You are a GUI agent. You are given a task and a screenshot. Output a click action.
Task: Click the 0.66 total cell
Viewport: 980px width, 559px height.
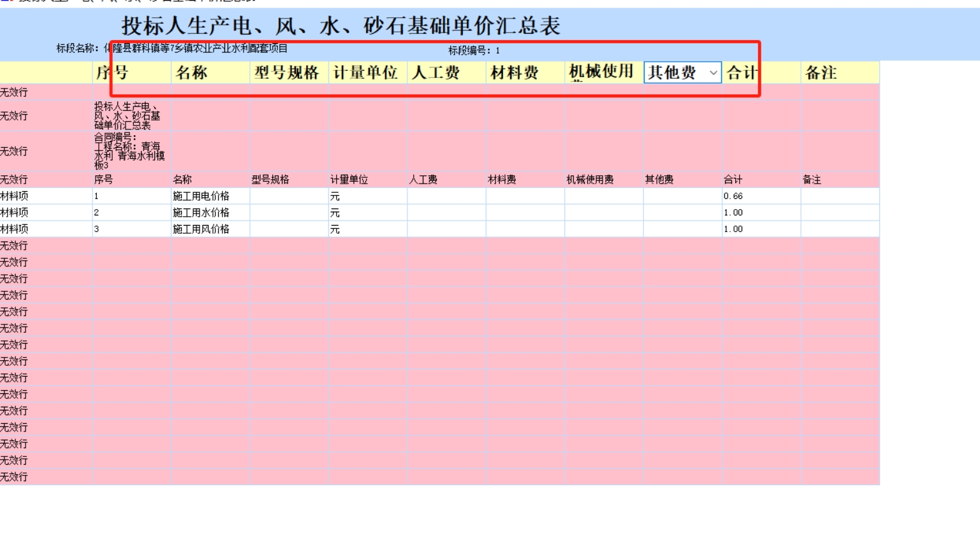point(760,196)
